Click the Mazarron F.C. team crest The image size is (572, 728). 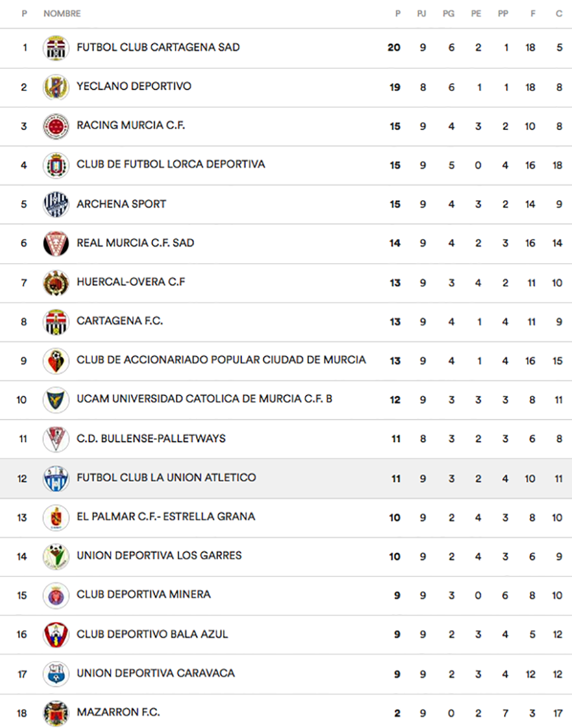pyautogui.click(x=56, y=713)
